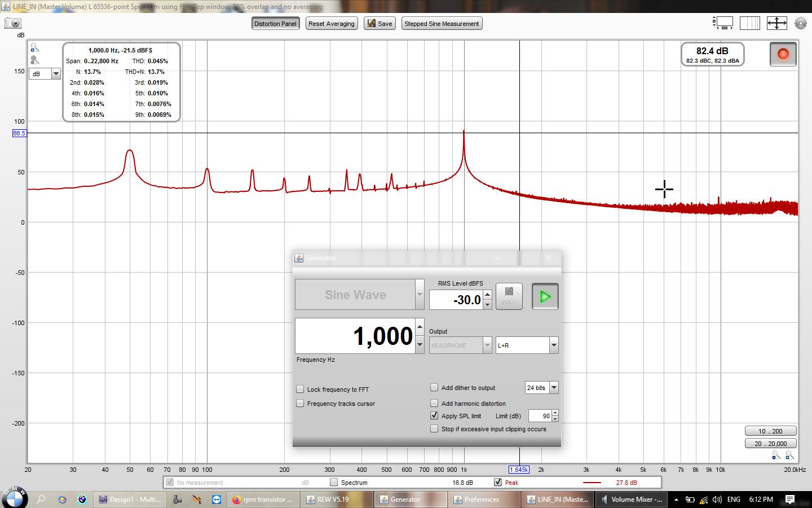Open the Sine Wave signal type dropdown
812x508 pixels.
click(x=420, y=294)
